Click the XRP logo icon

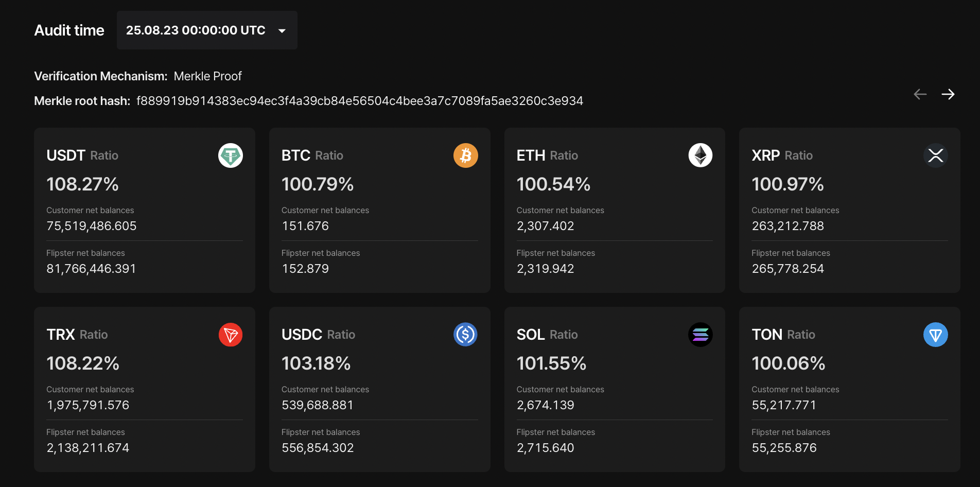tap(936, 155)
